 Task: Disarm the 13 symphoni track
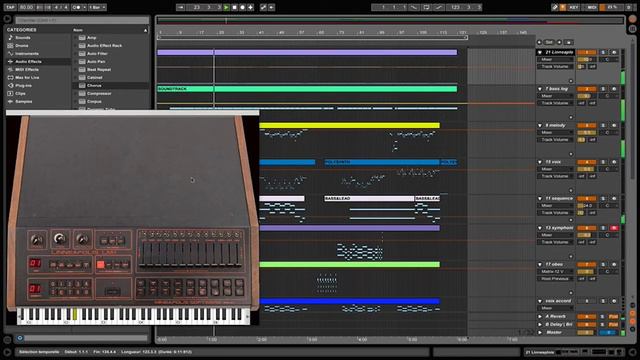coord(614,228)
